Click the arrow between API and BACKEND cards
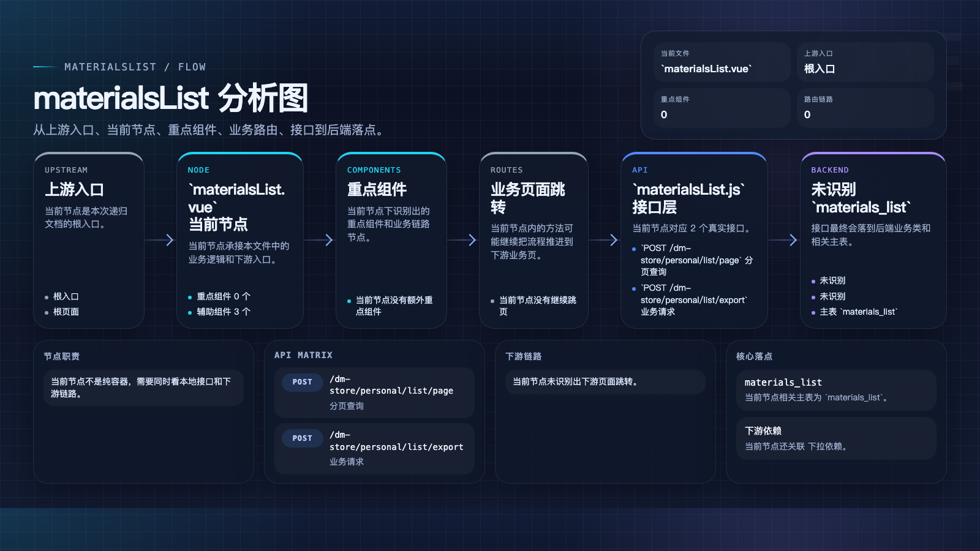 click(x=784, y=240)
